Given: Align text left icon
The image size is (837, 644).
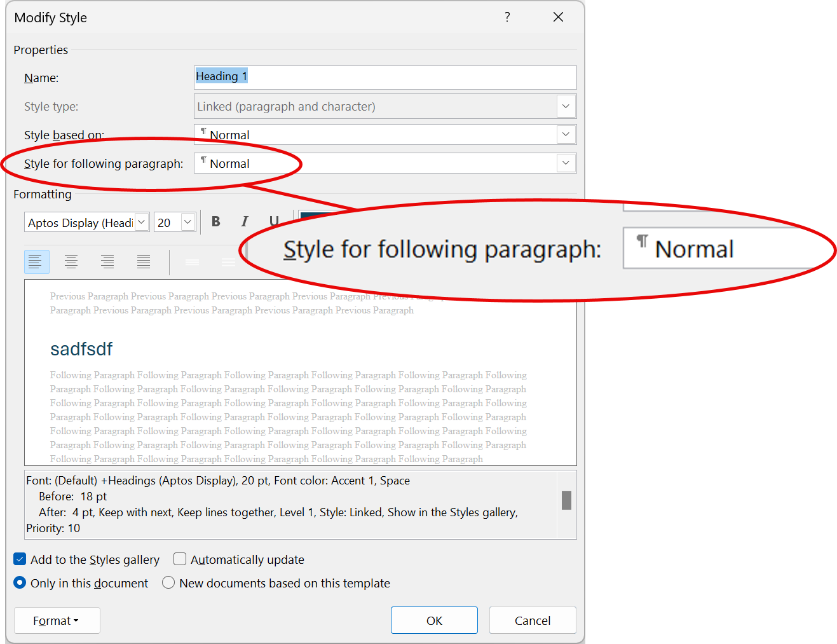Looking at the screenshot, I should point(36,262).
